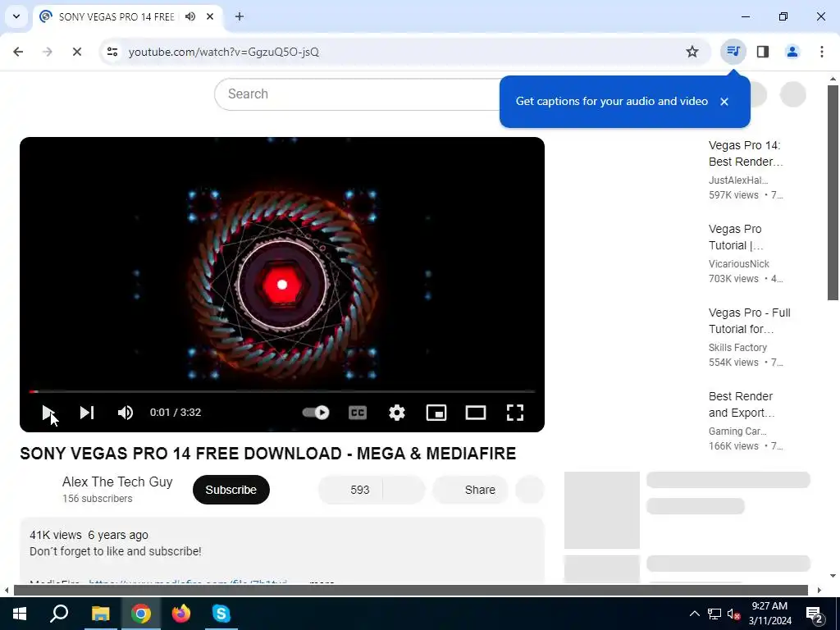Stop loading the page
The image size is (840, 630).
[x=76, y=52]
